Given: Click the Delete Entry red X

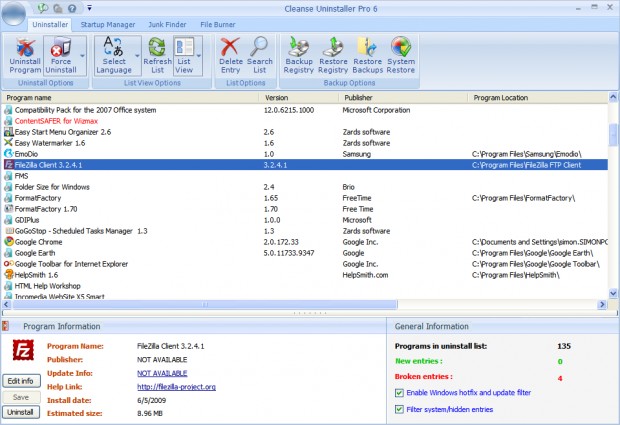Looking at the screenshot, I should point(230,47).
